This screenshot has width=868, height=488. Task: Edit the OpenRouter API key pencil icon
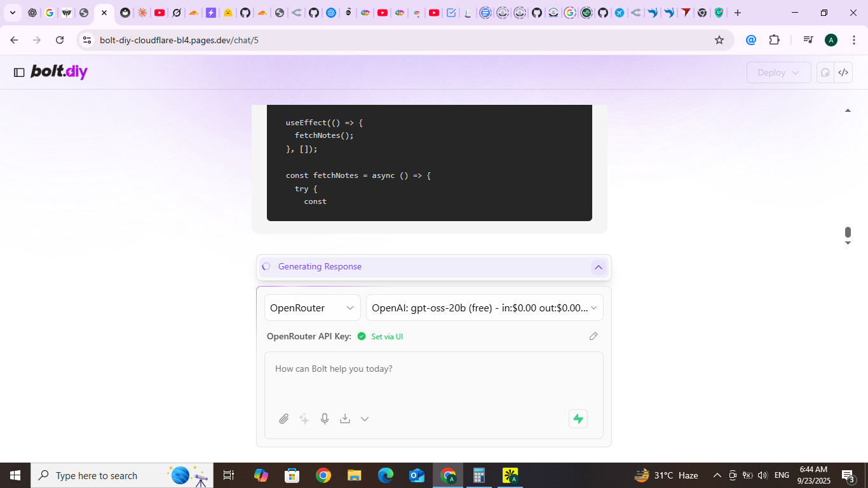[x=593, y=336]
